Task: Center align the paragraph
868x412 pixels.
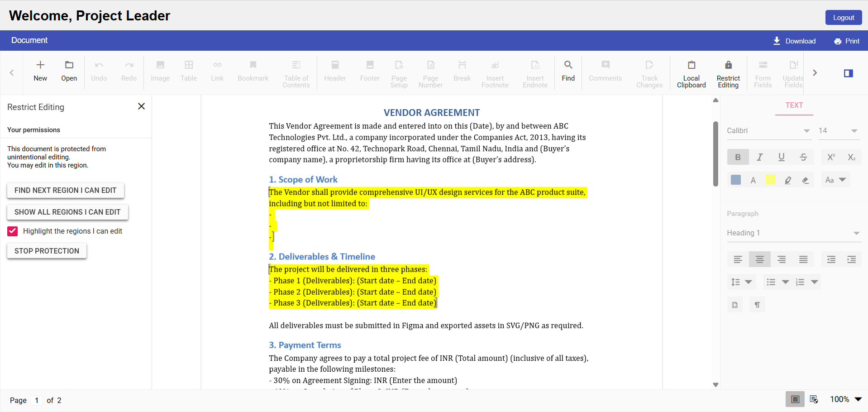Action: [759, 259]
